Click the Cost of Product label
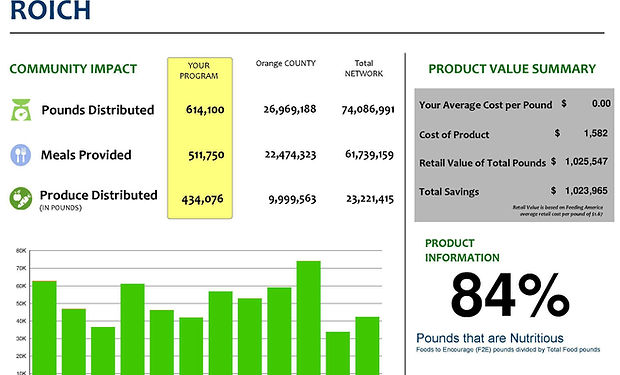Viewport: 620px width, 375px height. [454, 135]
